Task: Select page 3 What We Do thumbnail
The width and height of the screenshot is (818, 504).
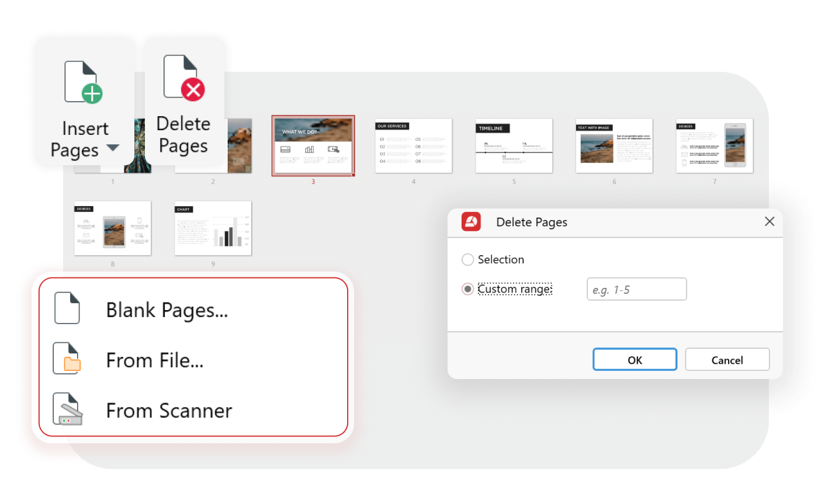Action: 313,145
